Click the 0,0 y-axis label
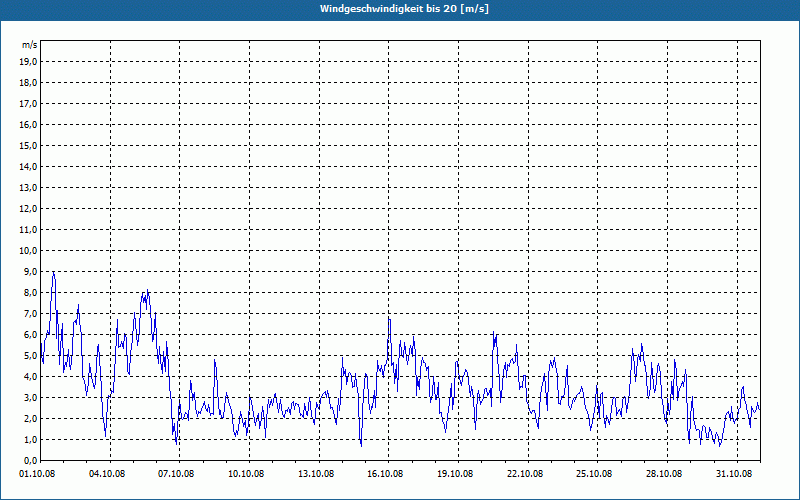 [x=30, y=460]
